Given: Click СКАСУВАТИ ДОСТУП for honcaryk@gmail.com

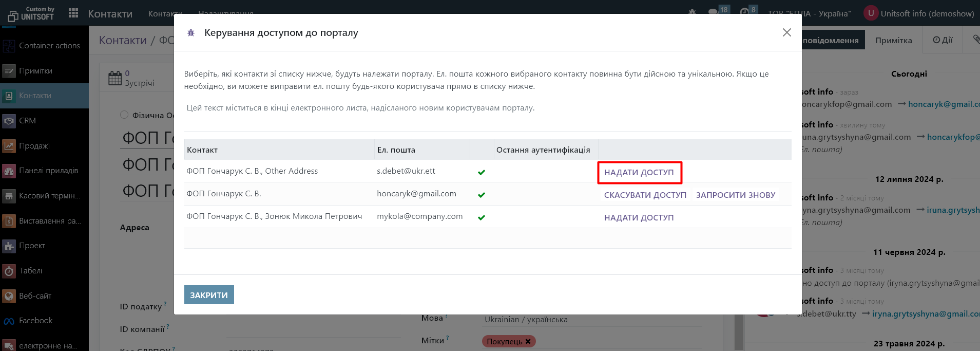Looking at the screenshot, I should click(x=645, y=195).
